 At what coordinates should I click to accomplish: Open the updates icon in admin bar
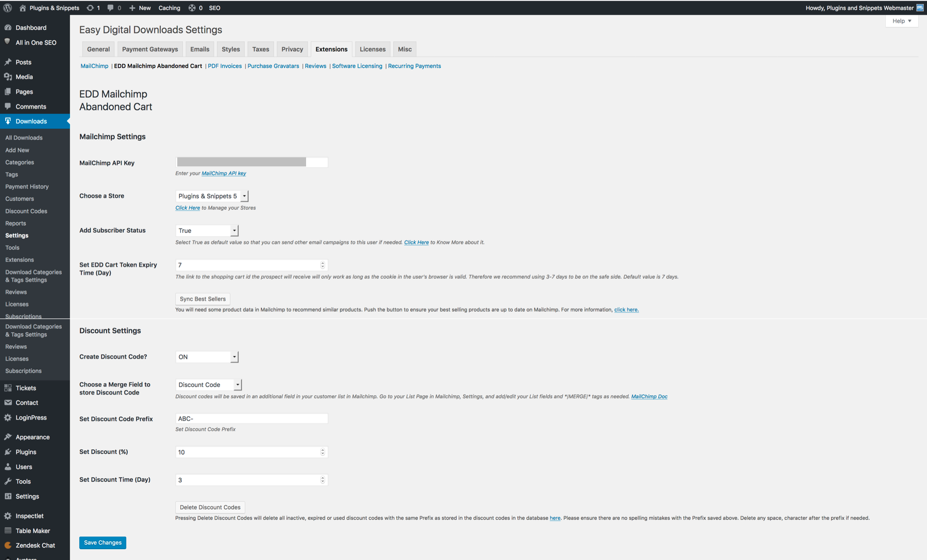click(90, 8)
